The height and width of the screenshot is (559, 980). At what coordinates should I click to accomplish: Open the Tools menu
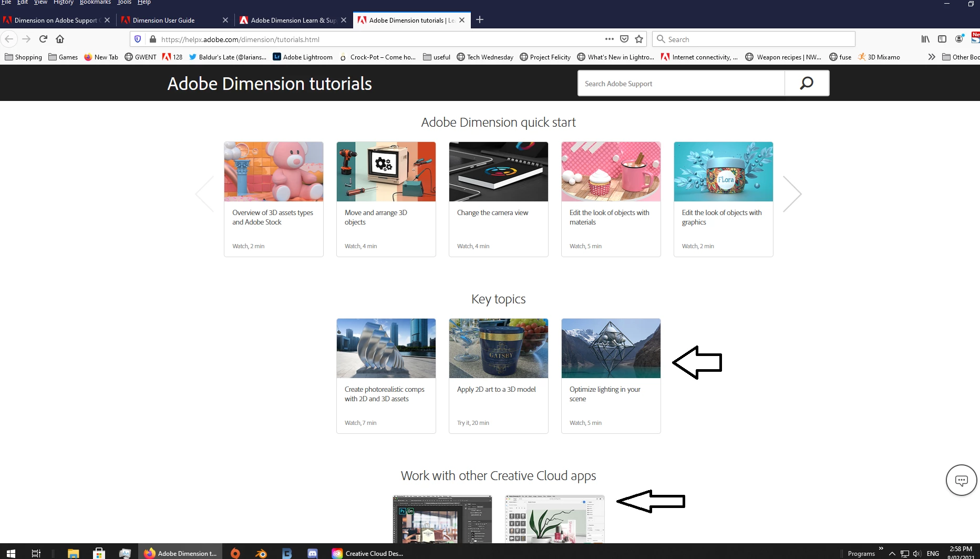click(x=124, y=3)
